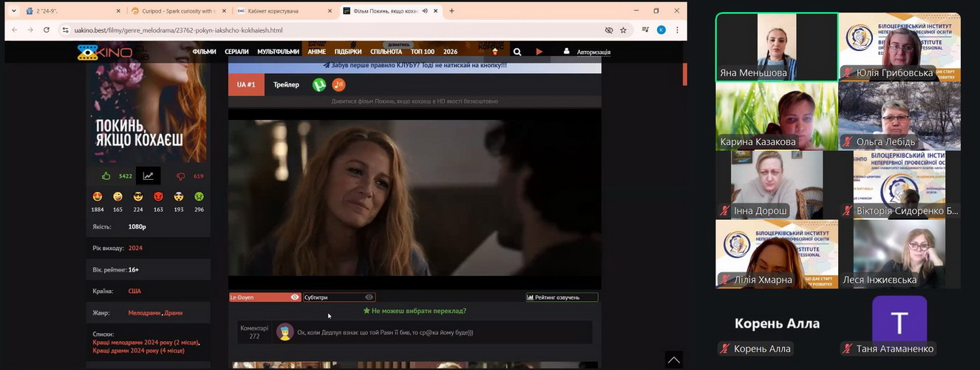Bookmark page with the star icon
Image resolution: width=980 pixels, height=370 pixels.
tap(624, 30)
